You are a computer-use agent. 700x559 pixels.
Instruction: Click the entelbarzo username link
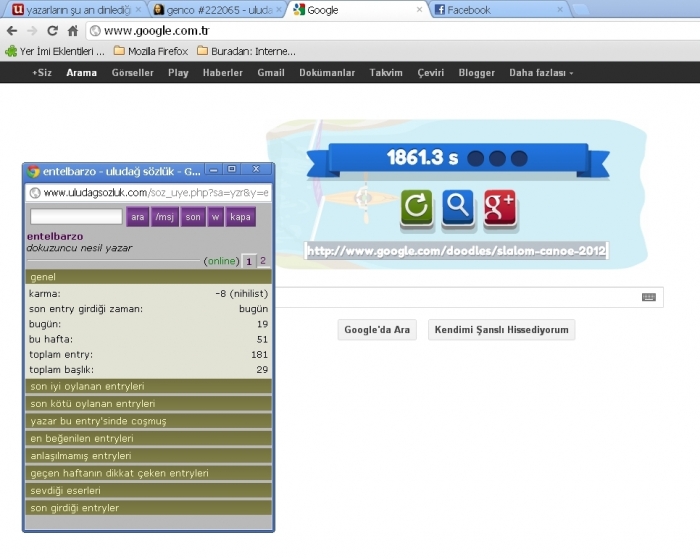tap(55, 236)
